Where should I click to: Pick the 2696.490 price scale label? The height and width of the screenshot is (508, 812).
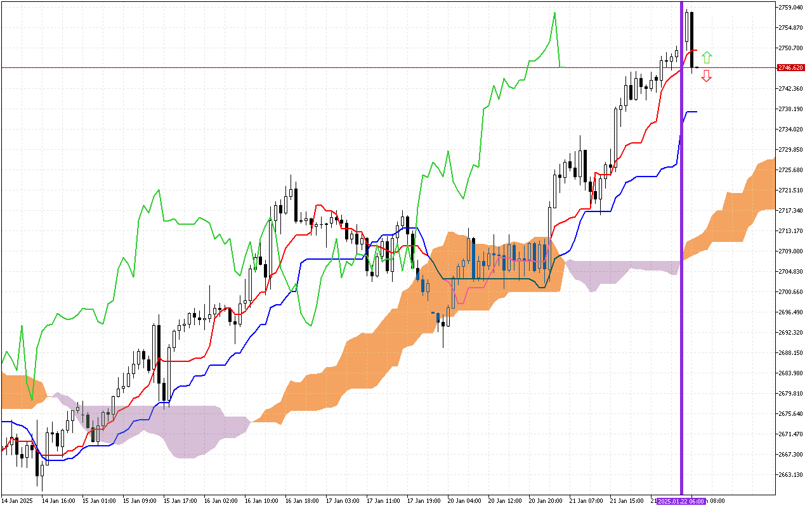pos(792,312)
